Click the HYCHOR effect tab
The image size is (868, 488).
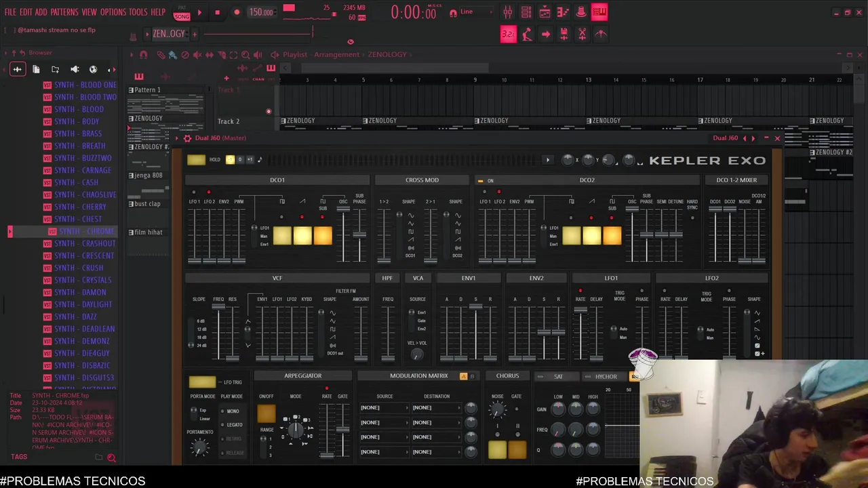pyautogui.click(x=606, y=377)
